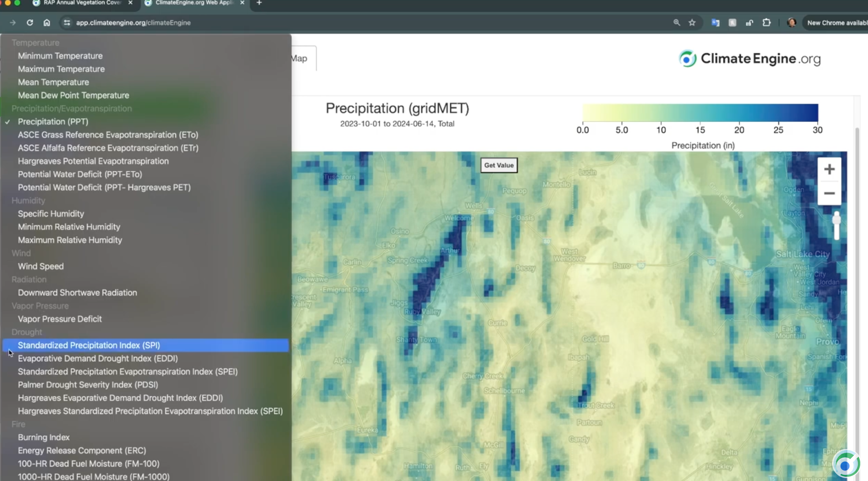Click the Climate Engine round icon at bottom right
Viewport: 868px width, 481px height.
[846, 464]
